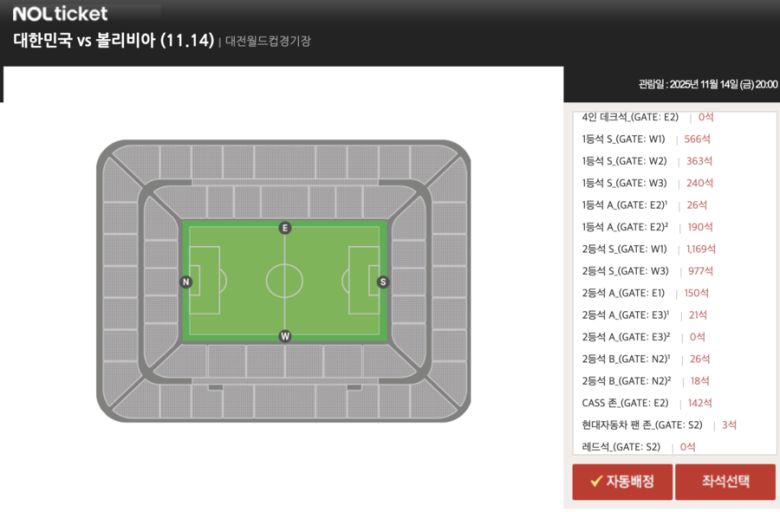Select CASS 존 (GATE: E2) 142석 row
The height and width of the screenshot is (512, 780).
tap(645, 403)
